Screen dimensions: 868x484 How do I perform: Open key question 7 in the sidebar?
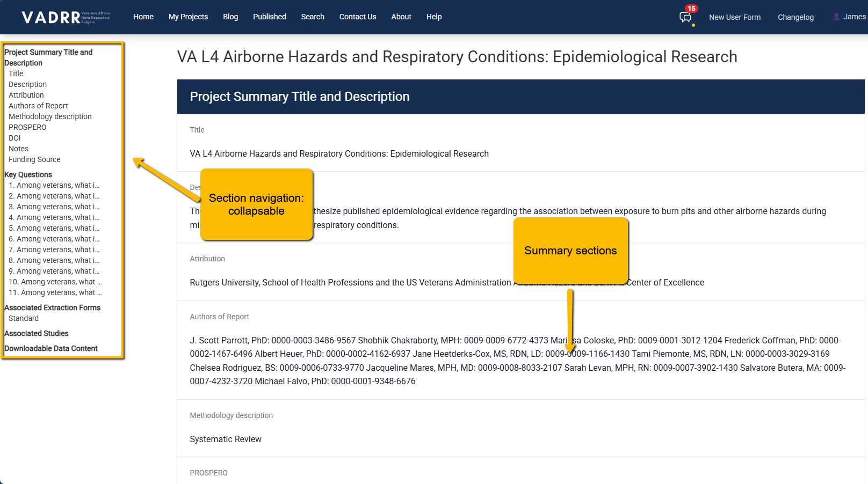click(x=54, y=250)
